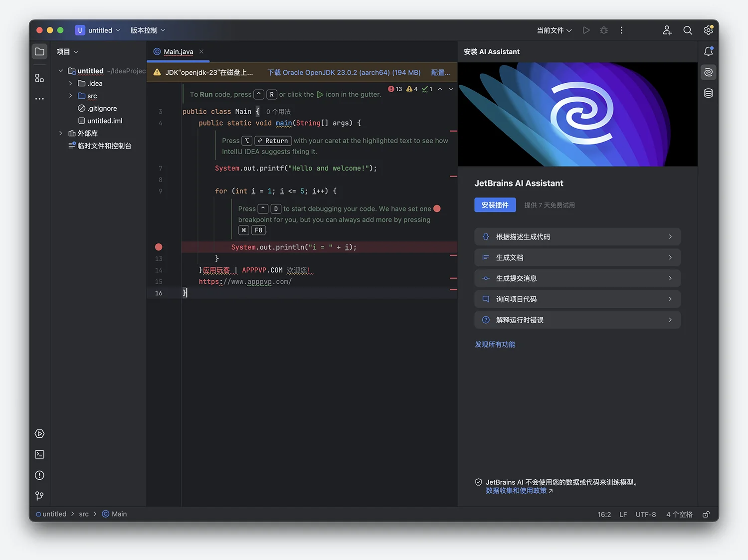This screenshot has height=560, width=748.
Task: Open the more actions vertical dots menu
Action: pos(621,30)
